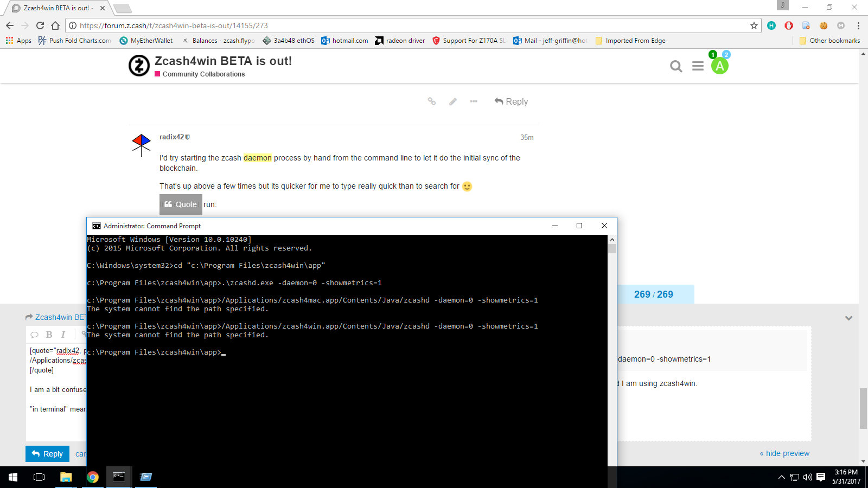The width and height of the screenshot is (868, 488).
Task: Open the MyEtherWallet bookmark
Action: click(x=146, y=41)
